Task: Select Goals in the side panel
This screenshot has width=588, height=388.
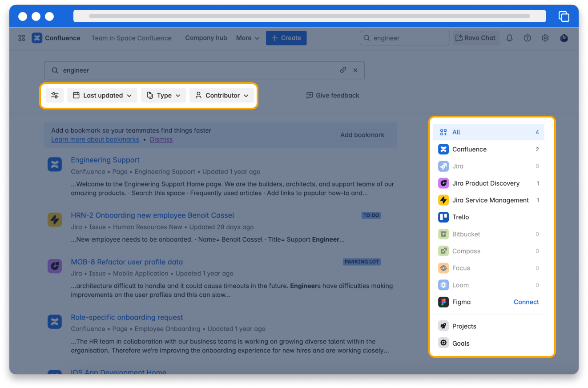Action: (488, 343)
